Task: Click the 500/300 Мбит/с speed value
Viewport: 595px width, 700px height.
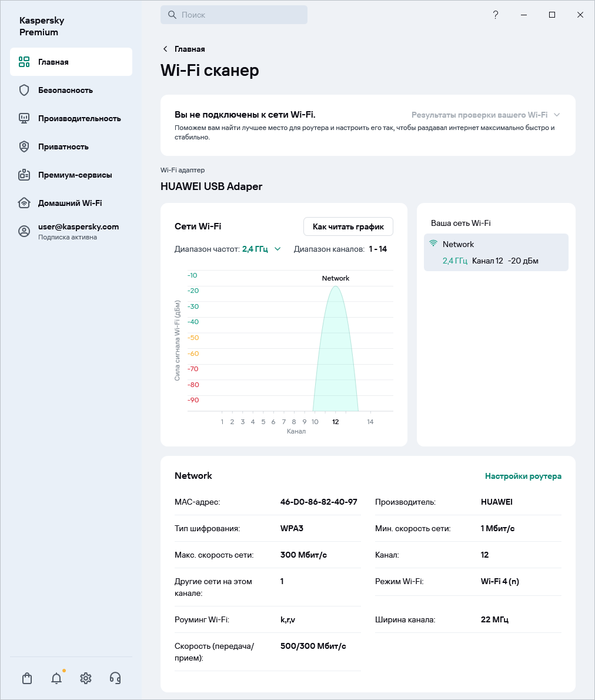Action: click(x=313, y=646)
